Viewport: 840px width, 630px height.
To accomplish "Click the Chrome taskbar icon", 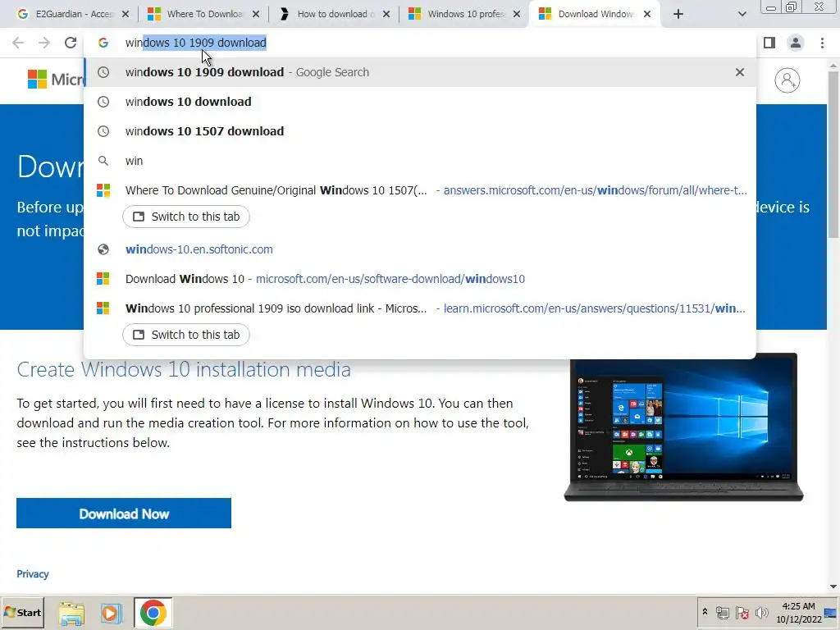I will 153,613.
